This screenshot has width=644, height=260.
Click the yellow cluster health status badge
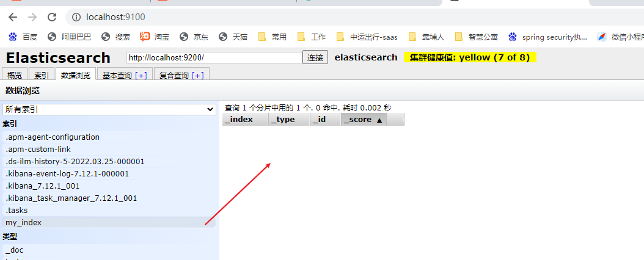click(470, 57)
